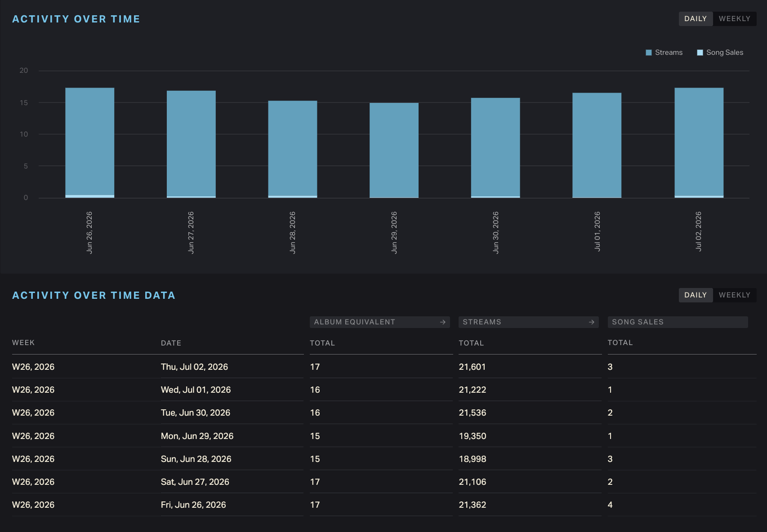Select the Jun 27, 2026 chart bar
The image size is (767, 532).
point(191,144)
